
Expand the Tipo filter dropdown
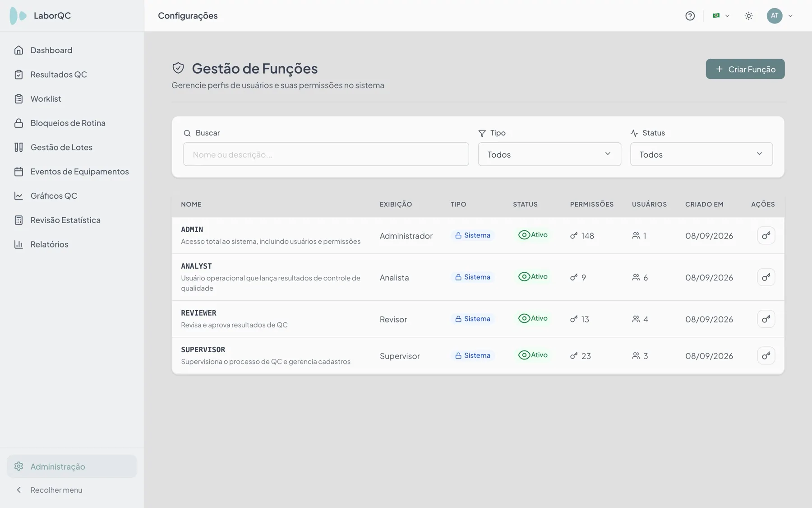pyautogui.click(x=549, y=154)
